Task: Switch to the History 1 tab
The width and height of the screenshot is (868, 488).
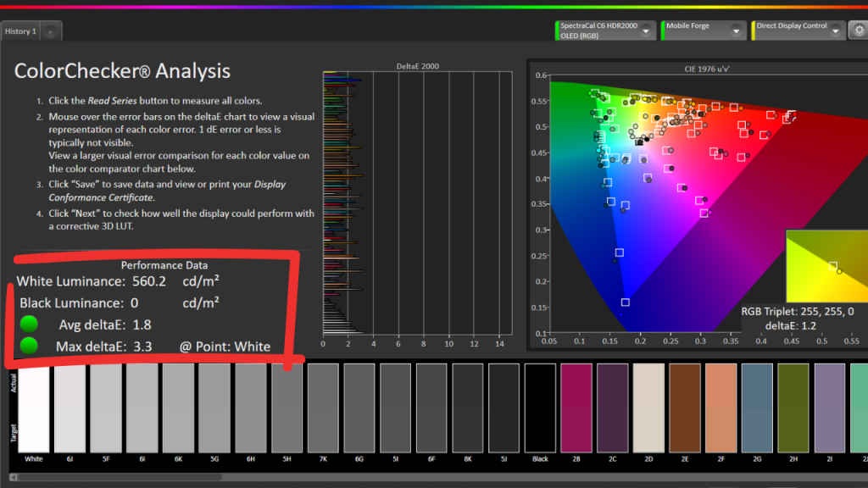Action: [x=21, y=31]
